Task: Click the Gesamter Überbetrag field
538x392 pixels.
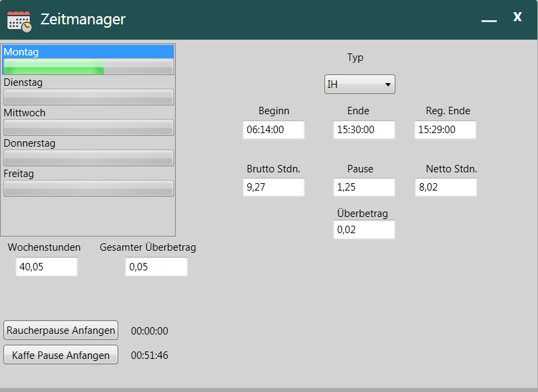Action: 156,267
